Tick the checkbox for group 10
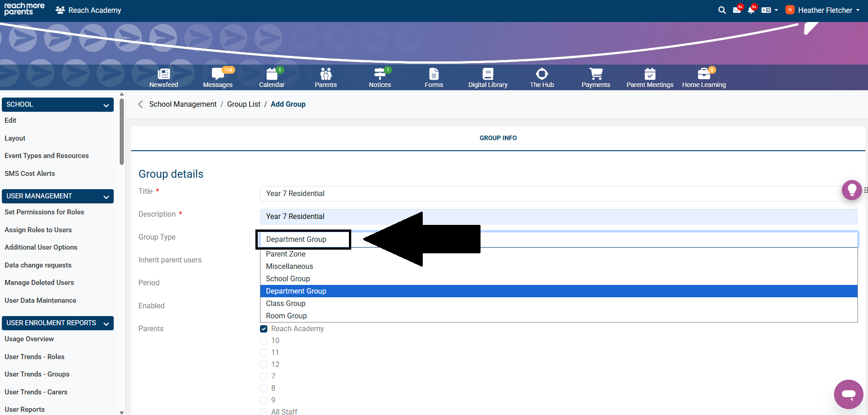 [264, 341]
